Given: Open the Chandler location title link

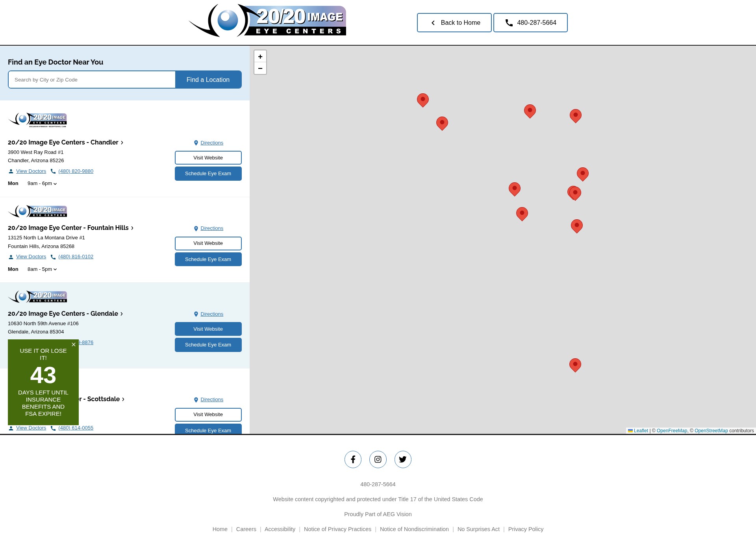Looking at the screenshot, I should pos(66,142).
